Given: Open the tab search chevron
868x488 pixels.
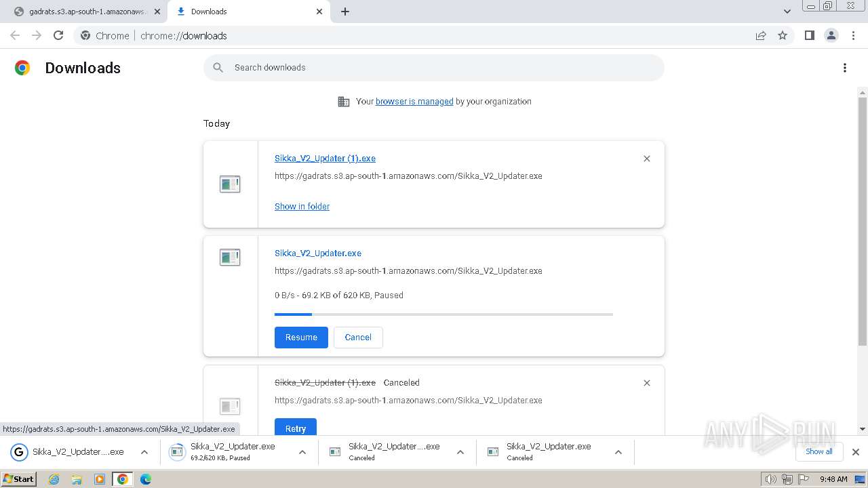Looking at the screenshot, I should [787, 12].
